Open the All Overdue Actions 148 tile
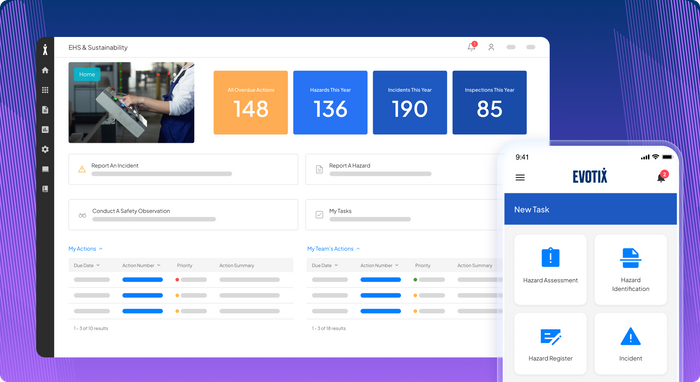This screenshot has width=700, height=382. (250, 102)
